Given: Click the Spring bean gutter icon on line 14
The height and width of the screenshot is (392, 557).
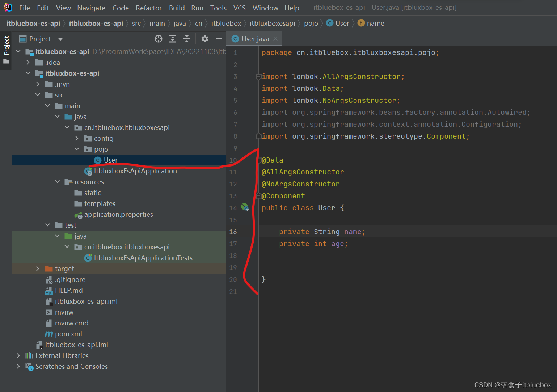Looking at the screenshot, I should (245, 207).
